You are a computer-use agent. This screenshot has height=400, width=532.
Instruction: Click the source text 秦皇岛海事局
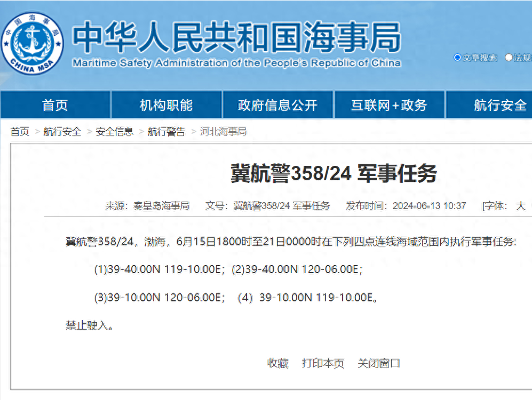tap(161, 206)
